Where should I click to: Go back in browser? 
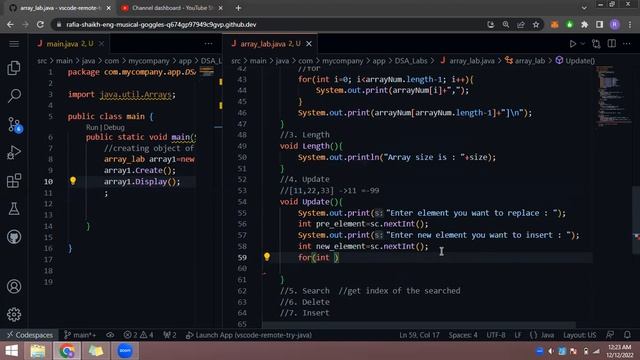[10, 24]
